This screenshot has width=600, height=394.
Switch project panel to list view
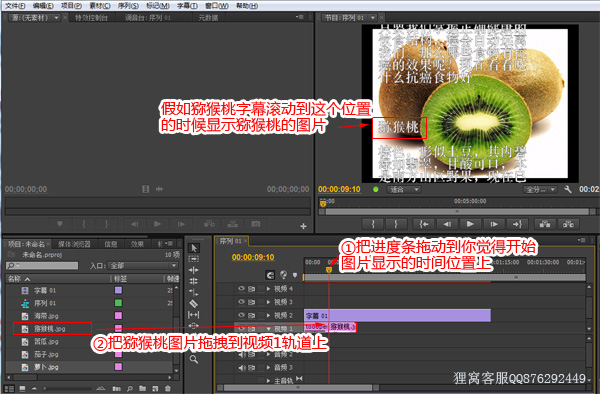pyautogui.click(x=9, y=389)
